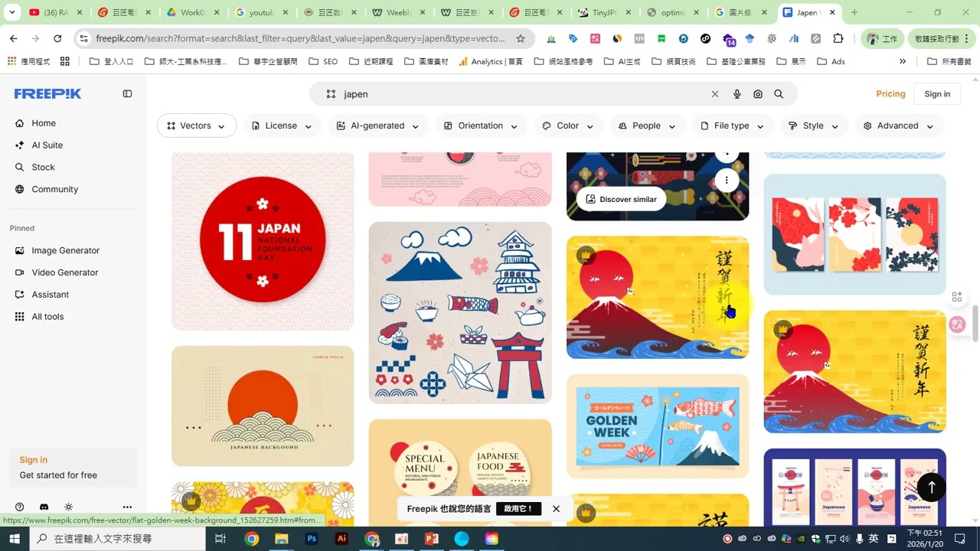Screen dimensions: 980x551
Task: Click the Windows search box
Action: 118,539
